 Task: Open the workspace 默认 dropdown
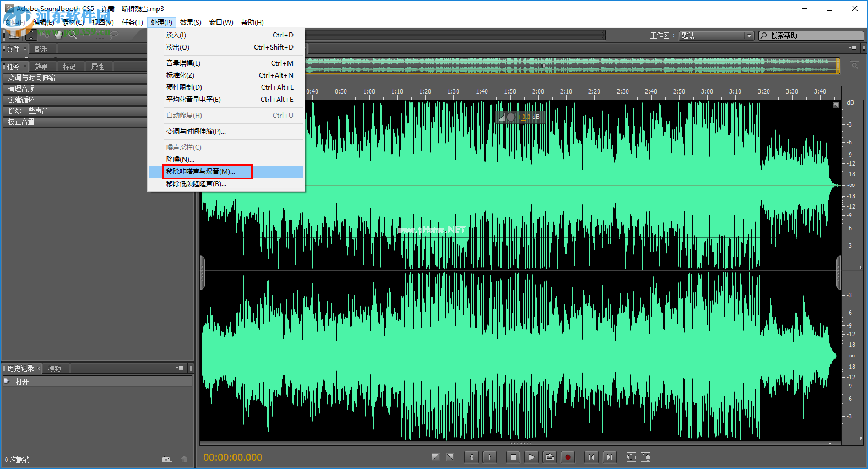coord(716,36)
